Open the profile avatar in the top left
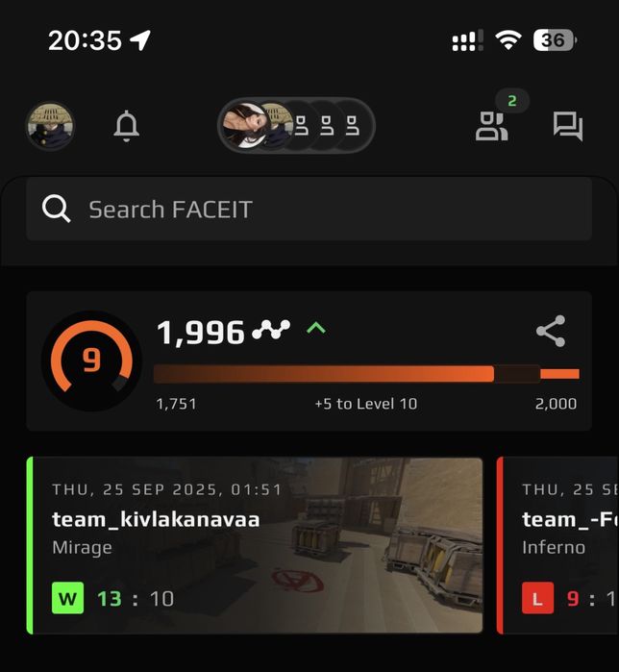 point(51,126)
